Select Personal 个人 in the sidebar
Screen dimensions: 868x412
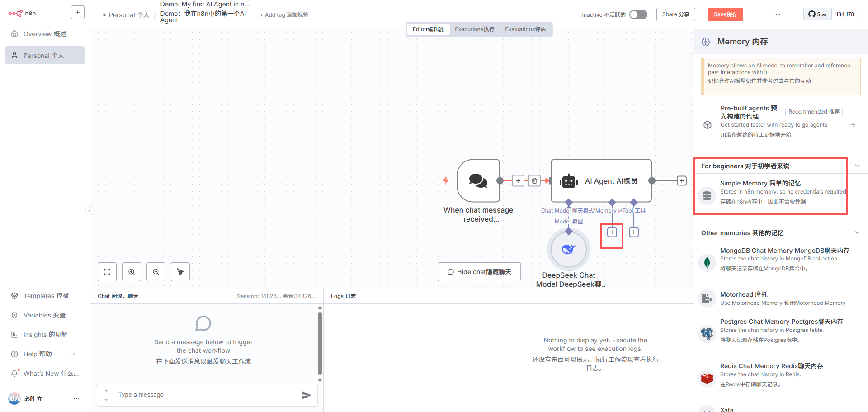click(x=45, y=55)
